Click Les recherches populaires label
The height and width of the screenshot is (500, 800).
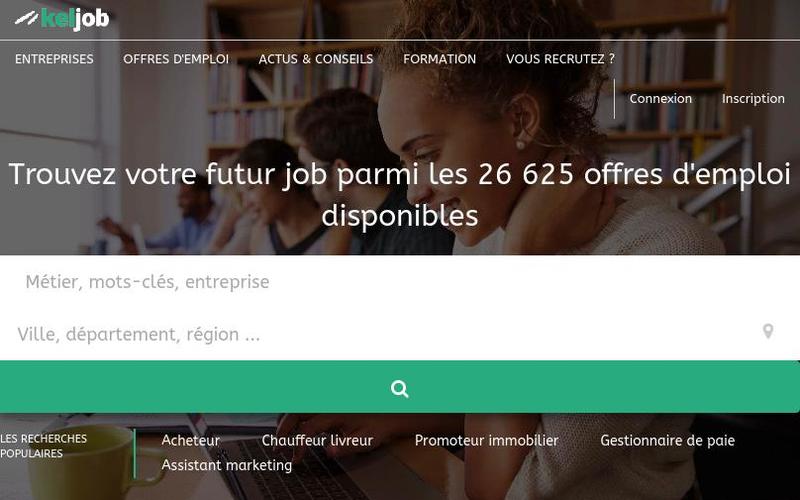coord(43,446)
